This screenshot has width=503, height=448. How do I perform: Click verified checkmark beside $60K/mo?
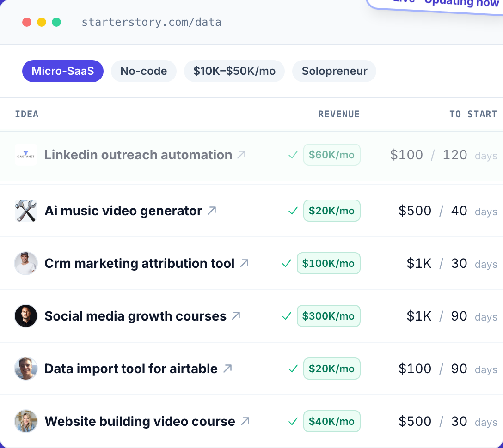tap(293, 155)
